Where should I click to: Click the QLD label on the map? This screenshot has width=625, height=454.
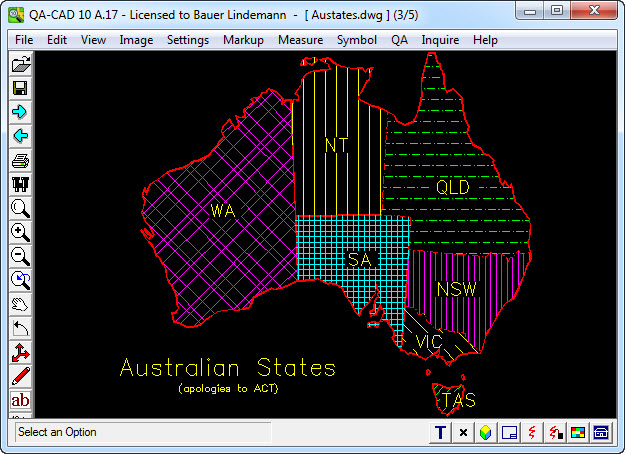pos(453,187)
